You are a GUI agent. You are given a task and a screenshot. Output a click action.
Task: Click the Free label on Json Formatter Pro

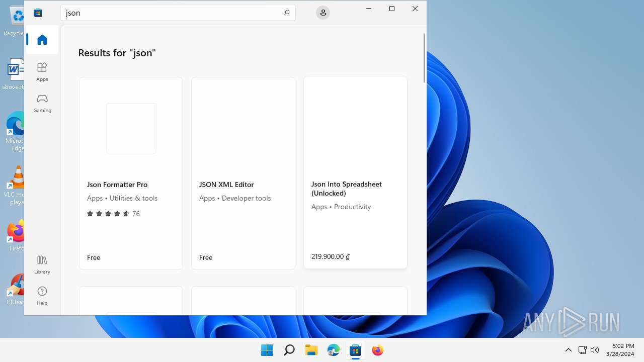[x=94, y=257]
